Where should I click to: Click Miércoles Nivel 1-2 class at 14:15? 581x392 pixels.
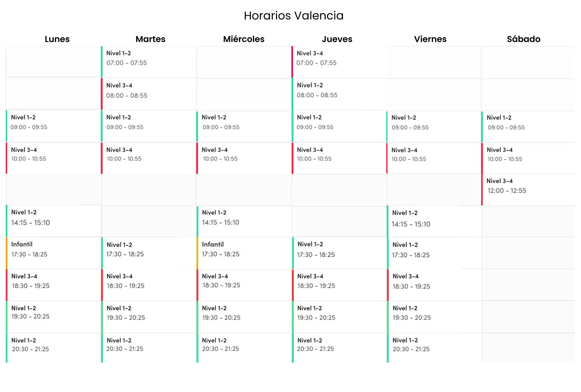coord(244,221)
